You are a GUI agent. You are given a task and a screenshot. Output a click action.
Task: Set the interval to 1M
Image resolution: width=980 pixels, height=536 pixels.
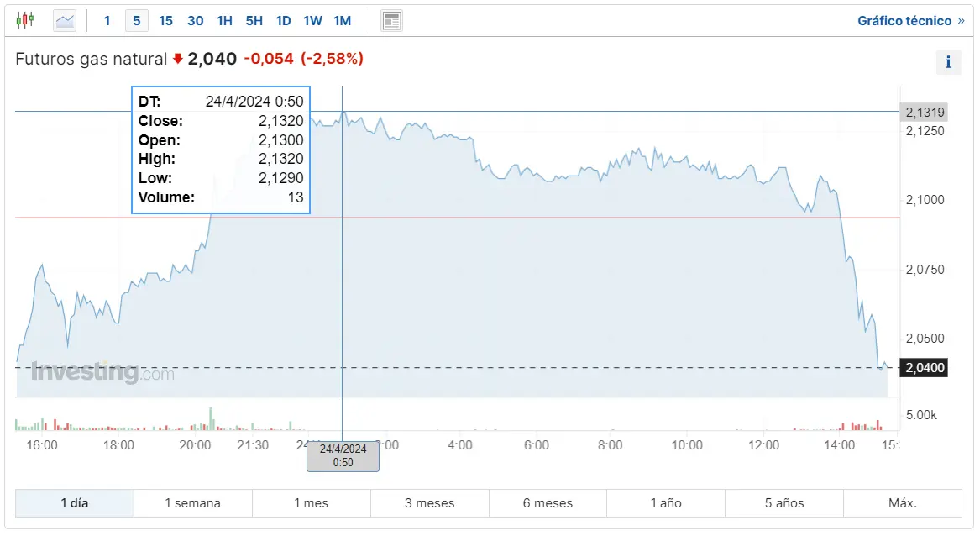coord(342,20)
